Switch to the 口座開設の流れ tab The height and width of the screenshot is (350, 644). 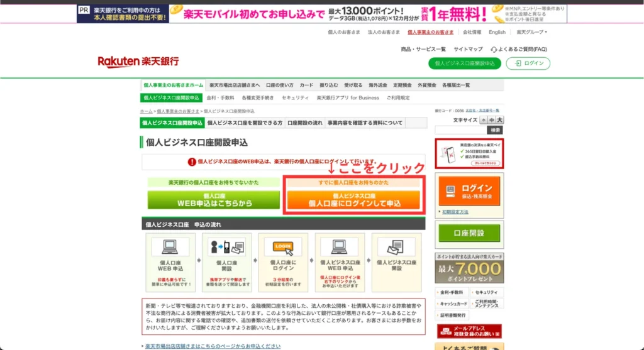pyautogui.click(x=305, y=123)
